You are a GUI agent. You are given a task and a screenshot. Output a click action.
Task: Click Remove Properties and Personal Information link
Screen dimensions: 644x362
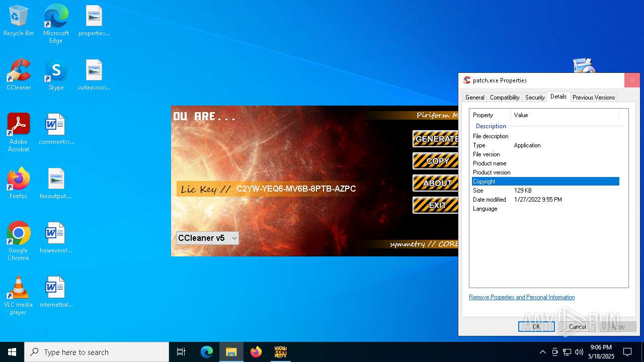coord(522,297)
